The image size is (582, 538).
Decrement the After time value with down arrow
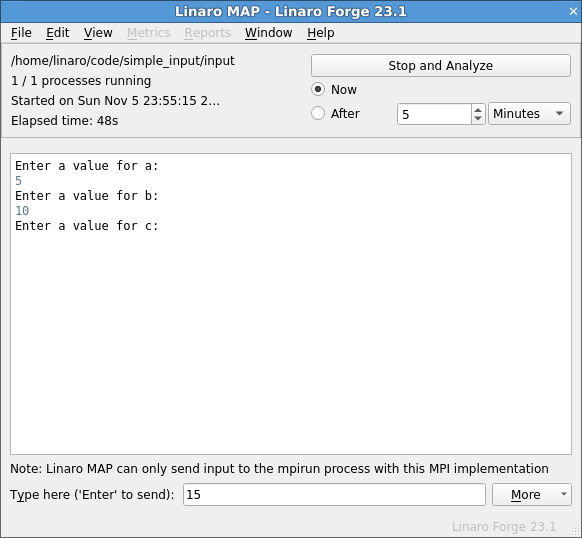[x=478, y=119]
